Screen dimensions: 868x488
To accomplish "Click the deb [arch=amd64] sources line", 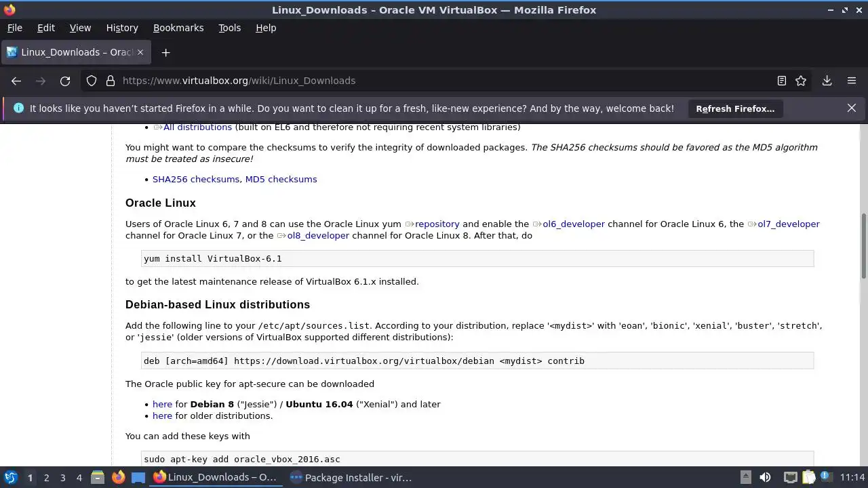I will [x=477, y=361].
